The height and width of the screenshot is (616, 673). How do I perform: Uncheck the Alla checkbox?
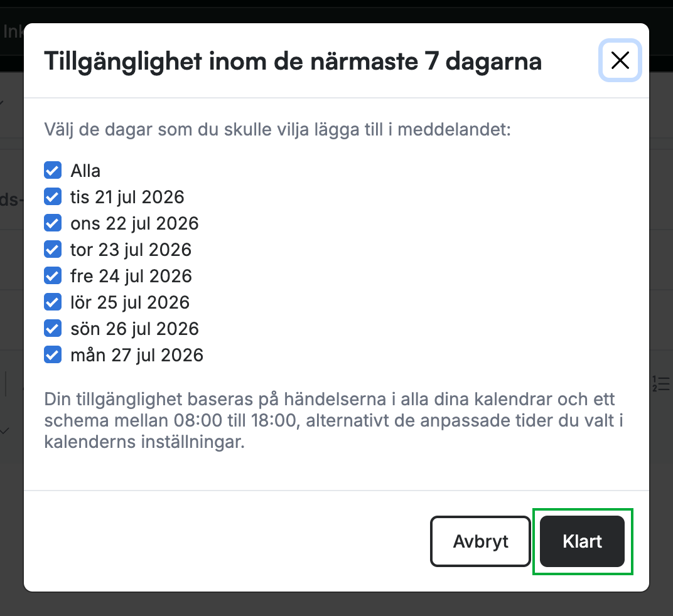[53, 170]
